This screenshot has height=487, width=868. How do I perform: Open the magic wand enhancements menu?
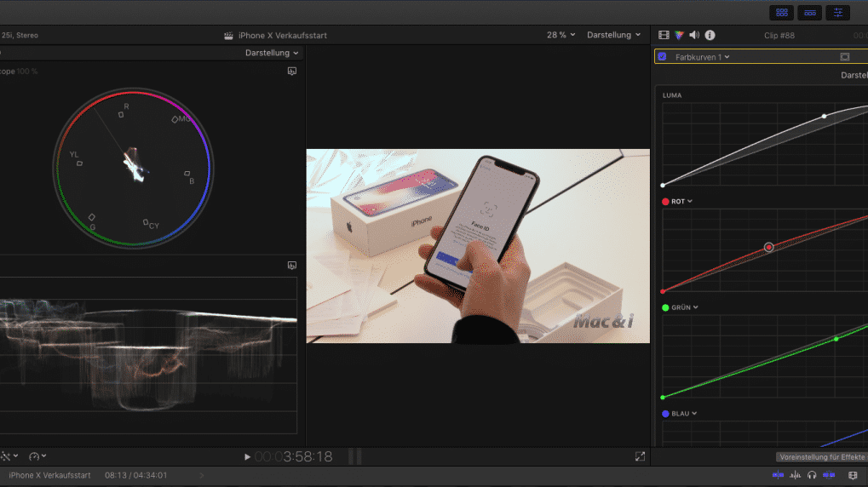pos(9,456)
